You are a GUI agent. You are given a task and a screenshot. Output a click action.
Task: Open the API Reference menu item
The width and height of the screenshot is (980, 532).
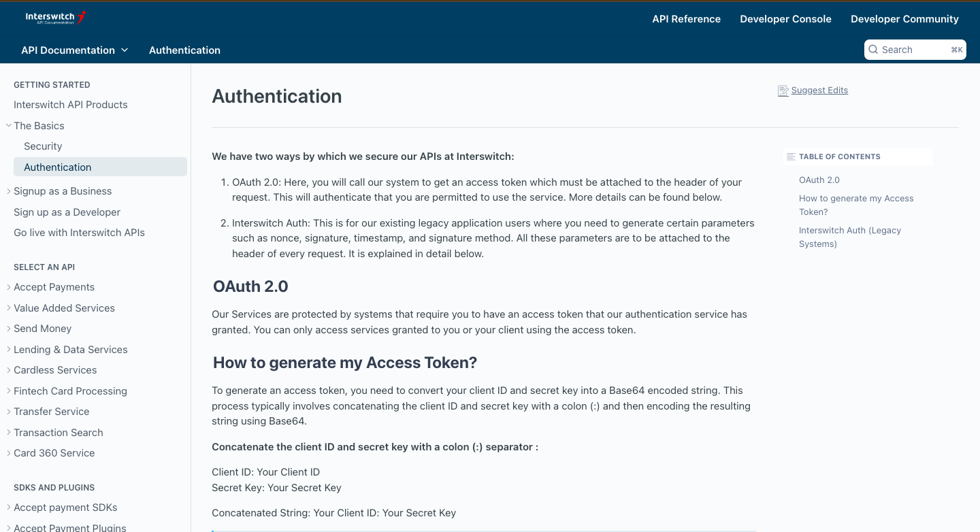[x=686, y=19]
